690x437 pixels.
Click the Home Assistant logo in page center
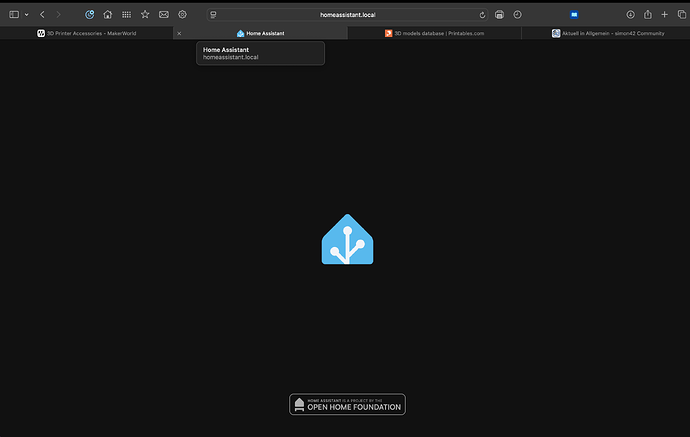347,239
